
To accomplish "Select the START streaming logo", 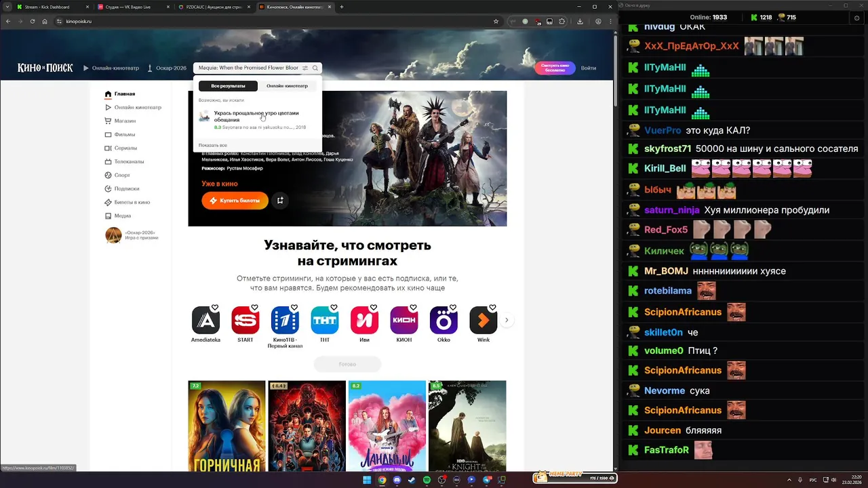I will click(245, 321).
